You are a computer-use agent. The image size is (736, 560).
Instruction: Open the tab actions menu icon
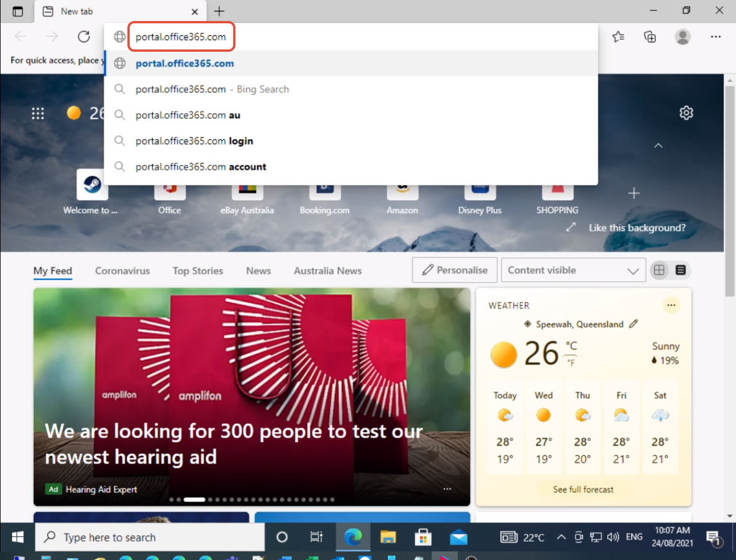[18, 11]
